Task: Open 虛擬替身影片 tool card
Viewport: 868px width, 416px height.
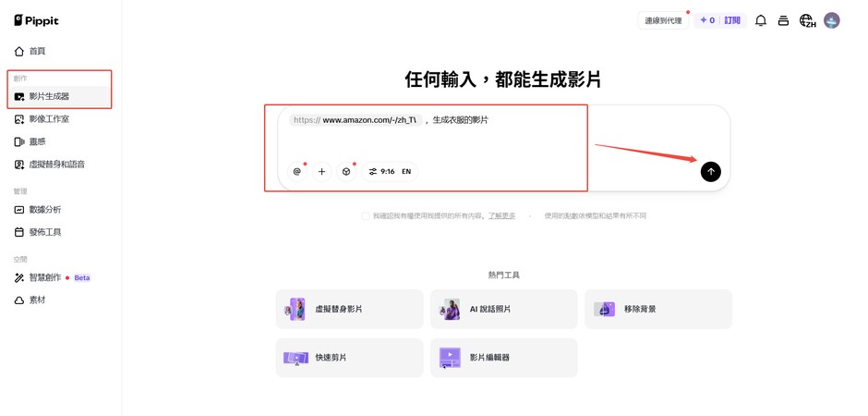Action: point(349,309)
